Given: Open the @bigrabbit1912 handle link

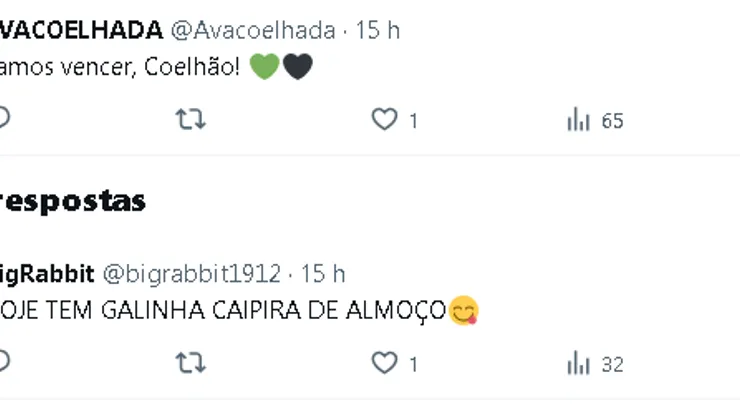Looking at the screenshot, I should coord(192,274).
